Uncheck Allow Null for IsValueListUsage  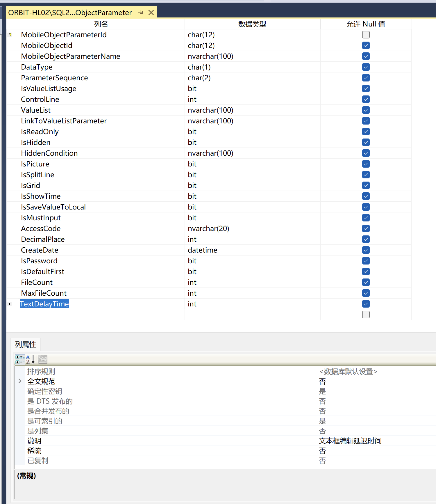click(366, 88)
